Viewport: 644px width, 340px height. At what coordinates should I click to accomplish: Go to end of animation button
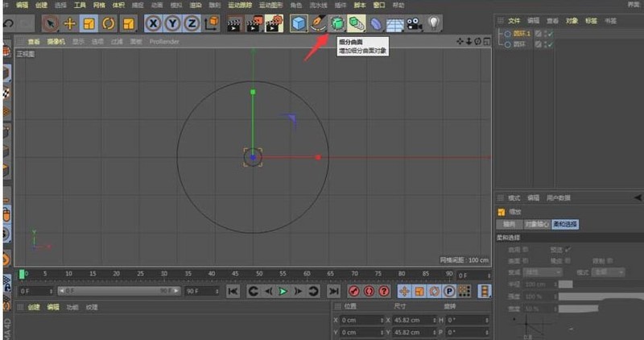click(x=333, y=291)
